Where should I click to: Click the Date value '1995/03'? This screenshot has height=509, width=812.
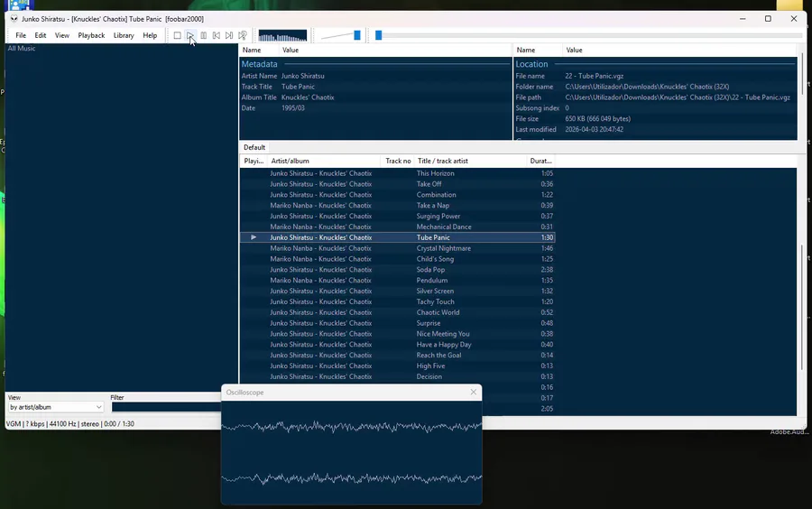[293, 108]
